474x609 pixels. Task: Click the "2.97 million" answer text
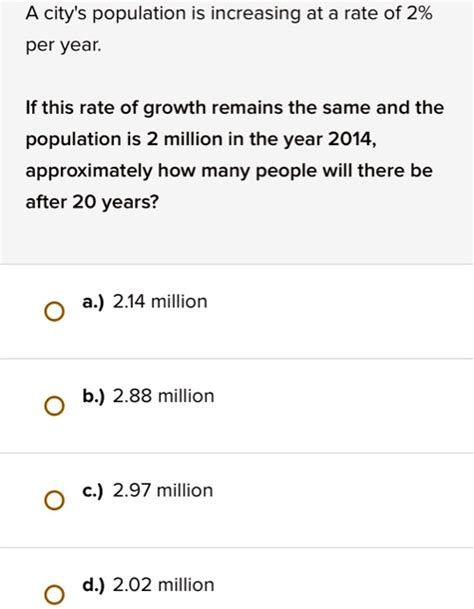[163, 491]
